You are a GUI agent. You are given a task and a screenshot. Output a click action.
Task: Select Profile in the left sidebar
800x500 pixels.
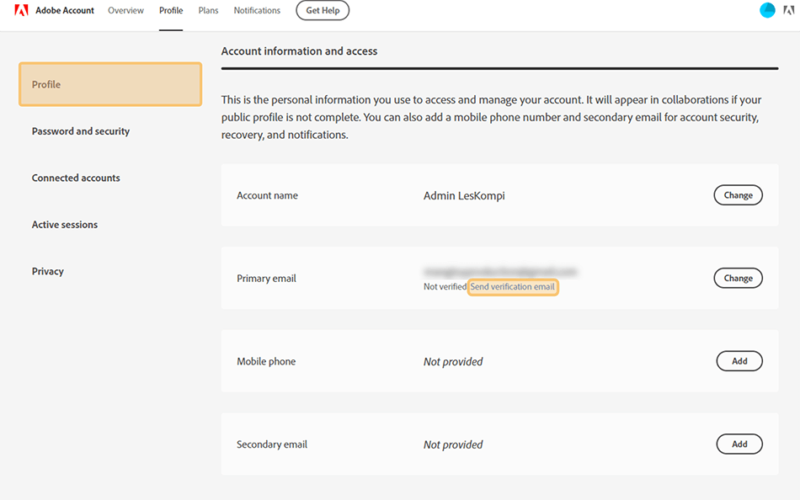point(110,84)
